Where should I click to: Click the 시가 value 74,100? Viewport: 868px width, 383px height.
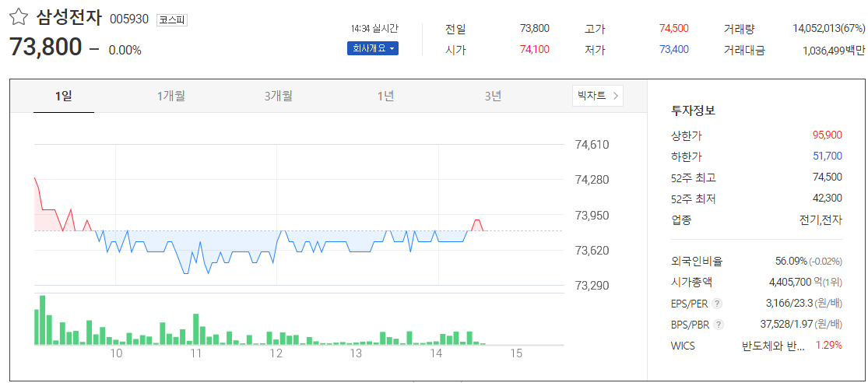click(x=535, y=49)
